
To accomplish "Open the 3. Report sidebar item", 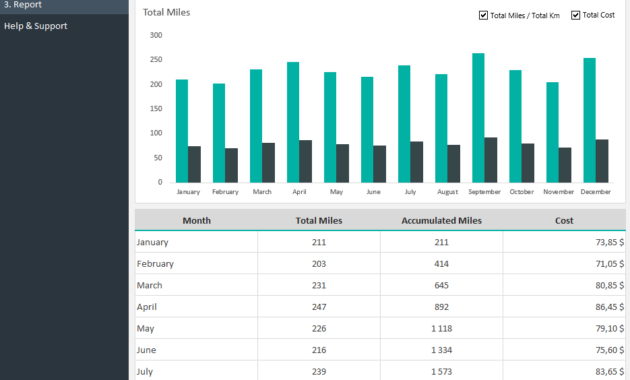I will 64,6.
